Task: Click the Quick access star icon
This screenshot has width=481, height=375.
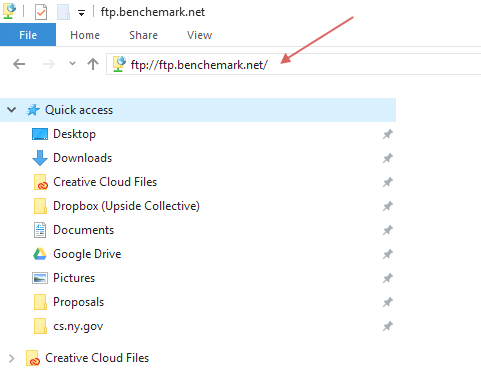Action: tap(33, 110)
